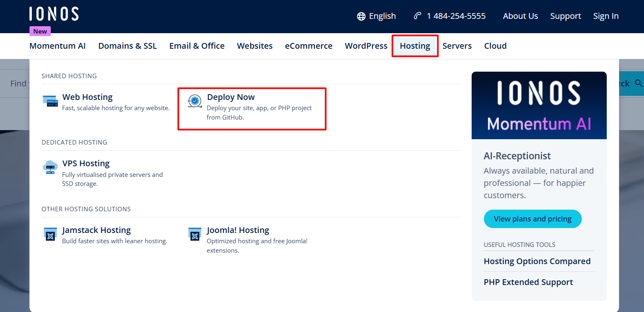The width and height of the screenshot is (644, 312).
Task: Open PHP Extended Support link
Action: [528, 282]
